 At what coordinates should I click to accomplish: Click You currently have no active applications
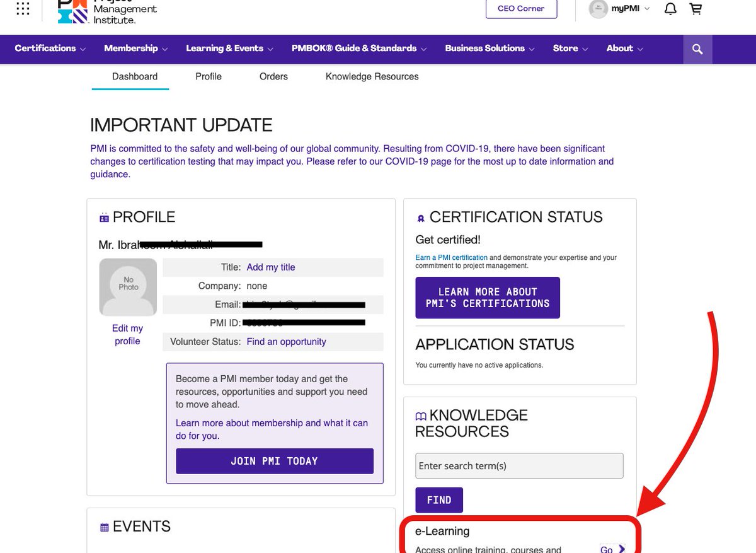point(479,365)
